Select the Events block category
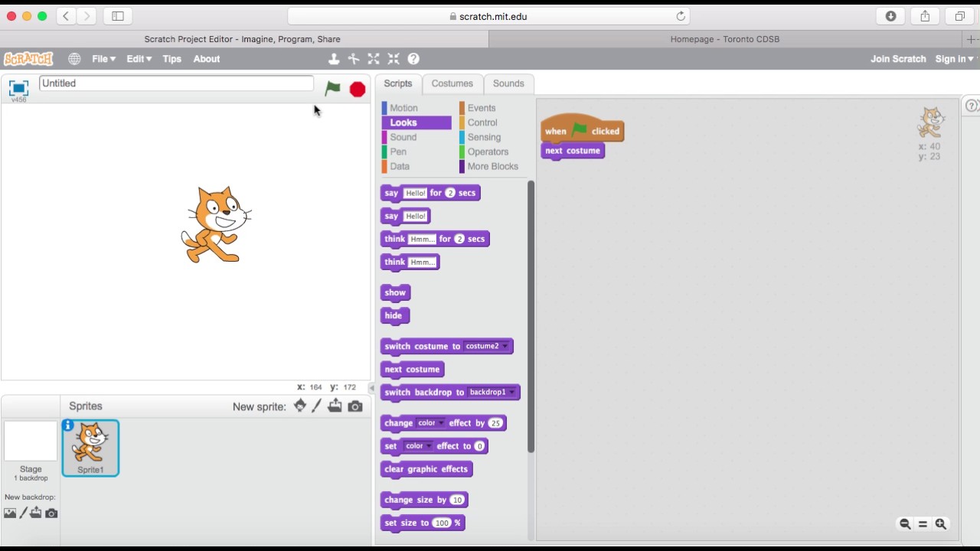Screen dimensions: 980x551 482,108
